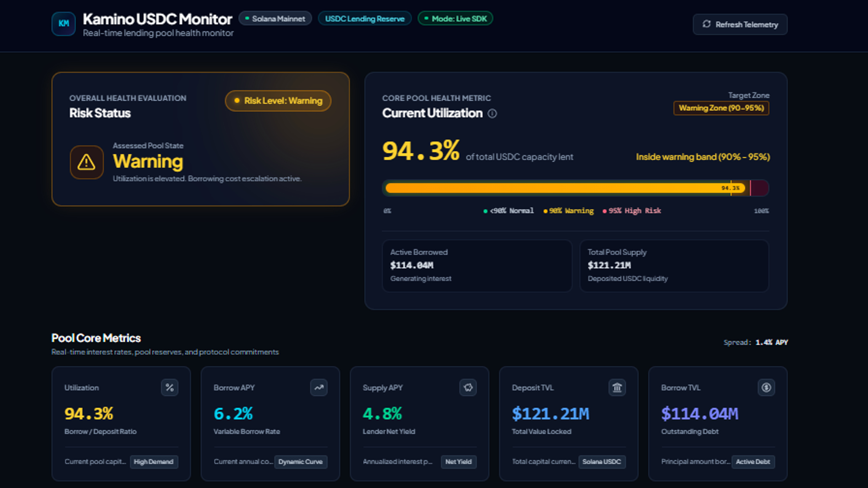This screenshot has height=488, width=868.
Task: Click the Mode: Live SDK badge
Action: [x=455, y=19]
